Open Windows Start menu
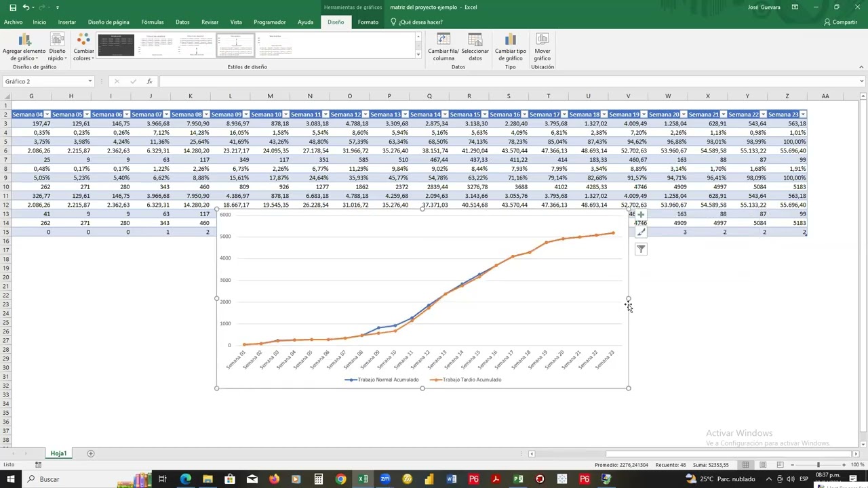 coord(11,479)
